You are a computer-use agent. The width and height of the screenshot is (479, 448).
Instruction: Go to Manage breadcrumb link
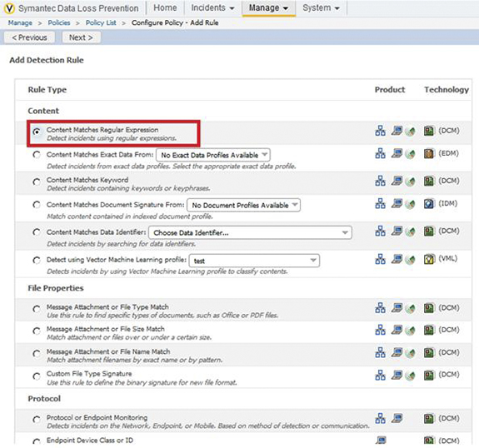pos(20,23)
